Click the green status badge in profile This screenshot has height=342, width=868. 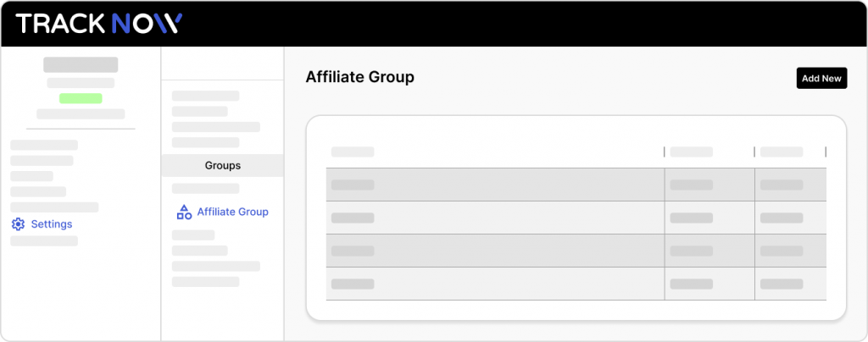click(81, 98)
